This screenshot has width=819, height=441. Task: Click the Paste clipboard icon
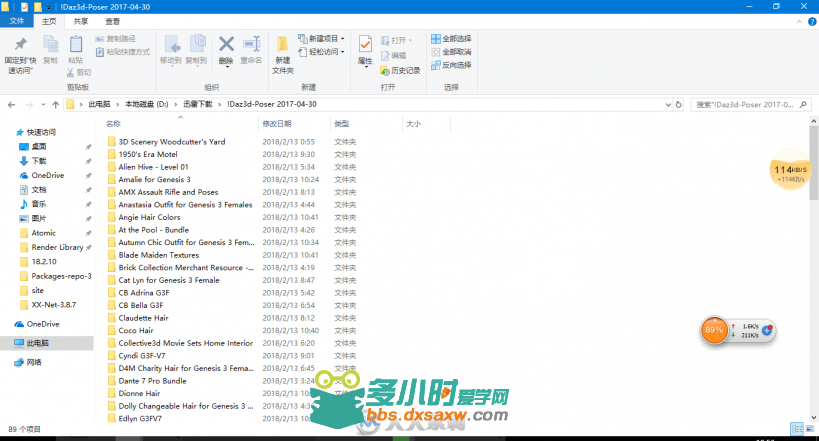[76, 44]
